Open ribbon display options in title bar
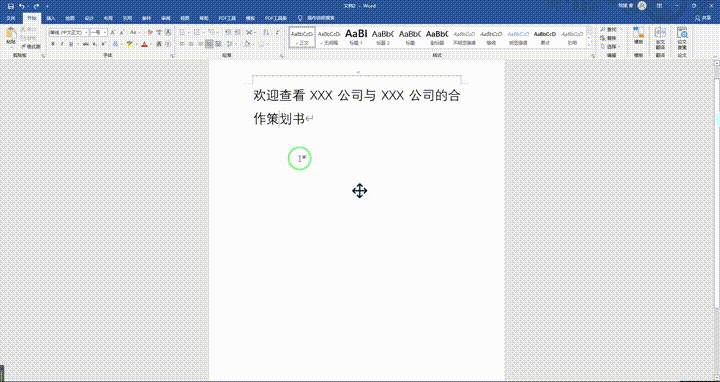The width and height of the screenshot is (720, 382). [x=660, y=6]
